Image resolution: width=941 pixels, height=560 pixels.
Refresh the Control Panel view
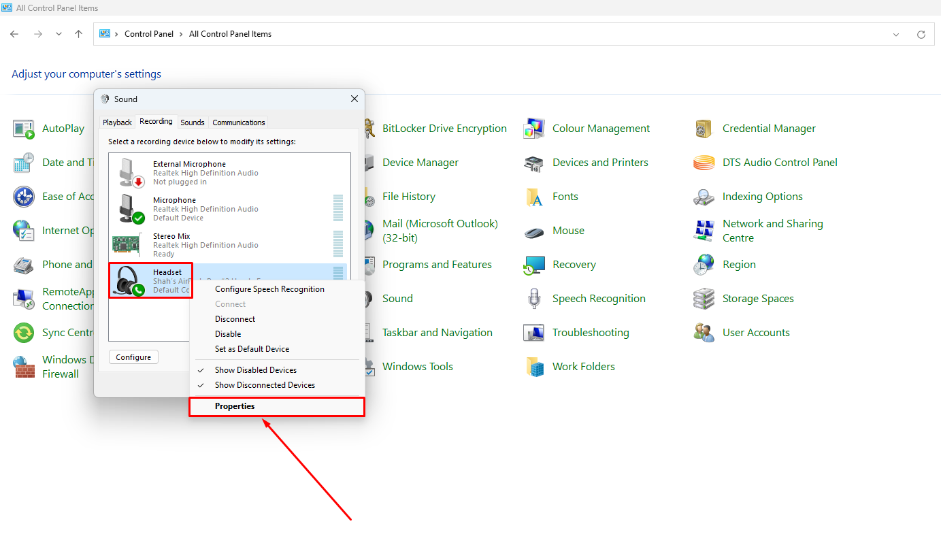click(921, 34)
